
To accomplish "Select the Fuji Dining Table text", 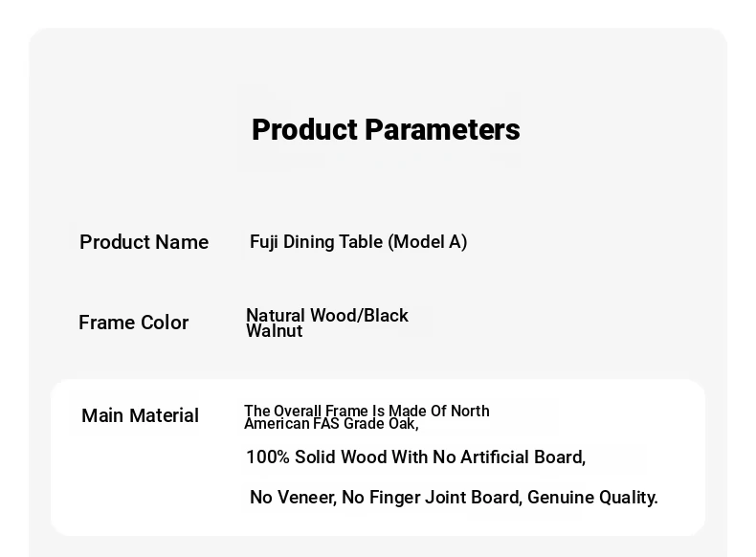I will tap(316, 242).
